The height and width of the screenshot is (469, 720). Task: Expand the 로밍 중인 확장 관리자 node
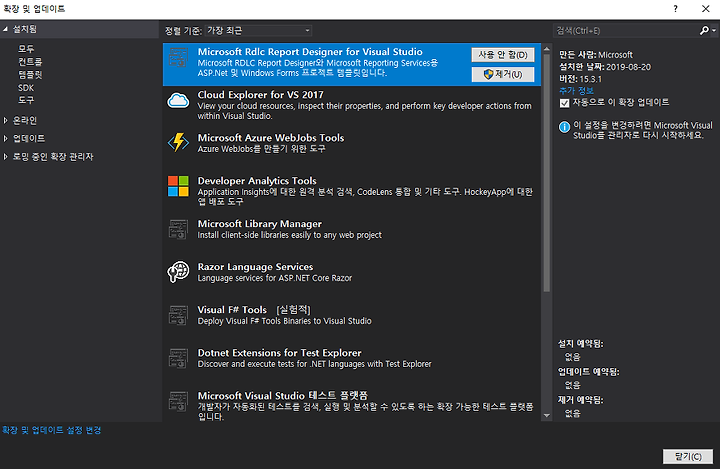[6, 157]
